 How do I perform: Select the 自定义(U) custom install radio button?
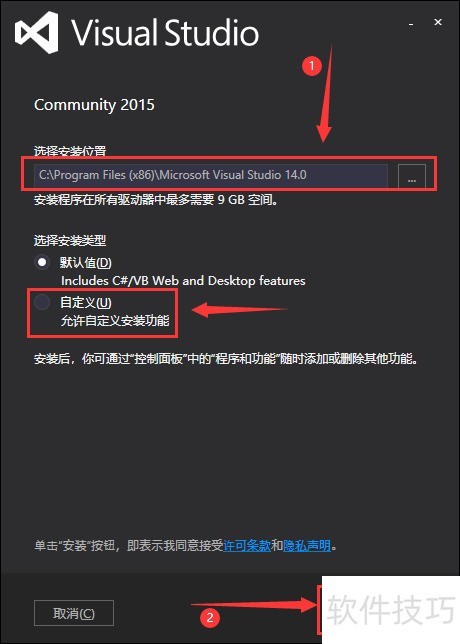pos(42,302)
